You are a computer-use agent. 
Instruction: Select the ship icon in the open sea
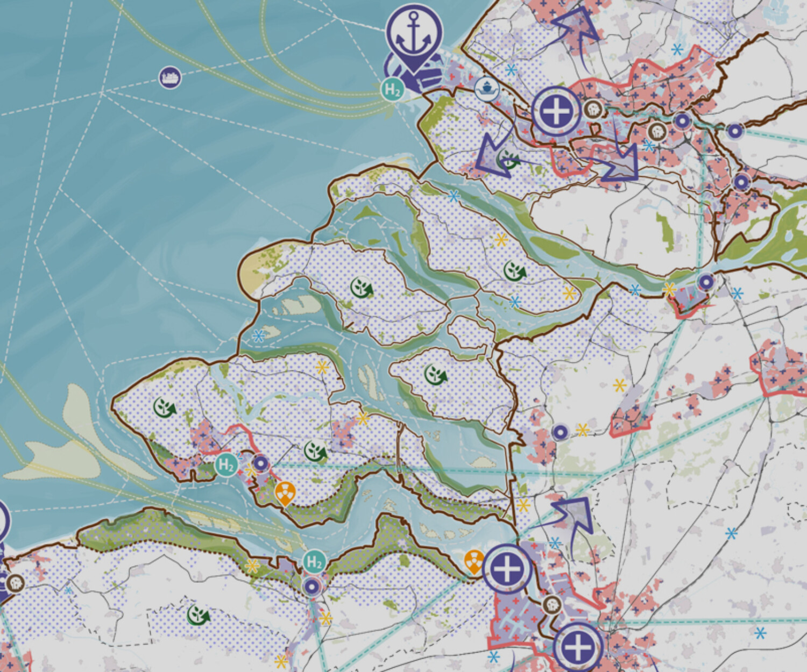(x=170, y=78)
